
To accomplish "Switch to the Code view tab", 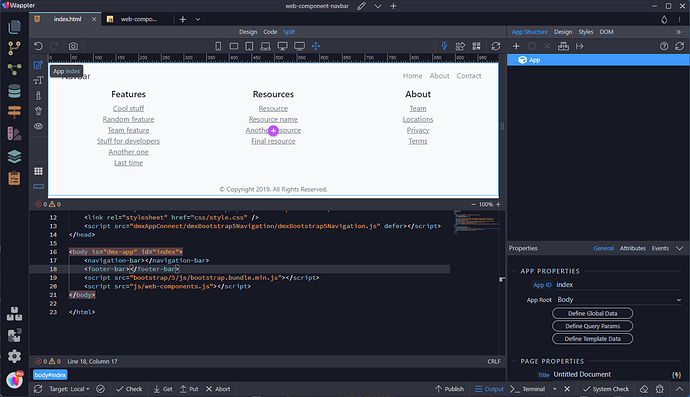I will click(x=270, y=32).
